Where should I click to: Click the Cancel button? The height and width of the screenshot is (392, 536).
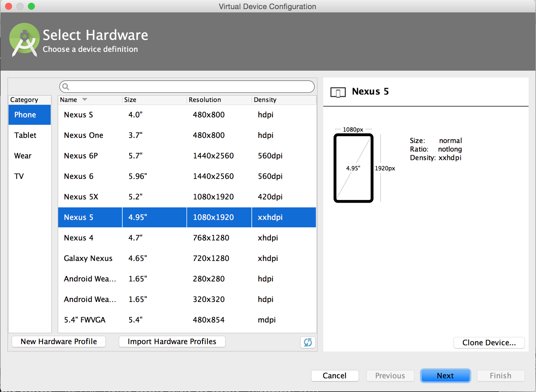click(x=334, y=376)
